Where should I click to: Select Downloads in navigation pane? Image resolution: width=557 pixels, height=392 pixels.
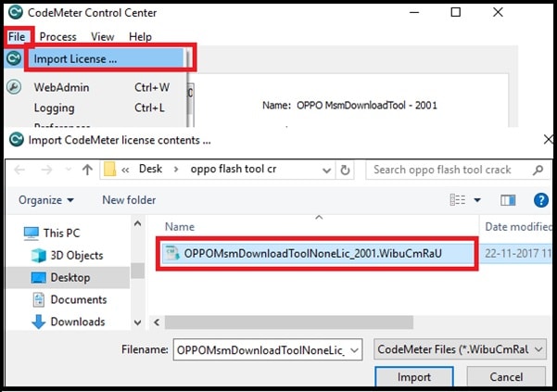click(69, 322)
